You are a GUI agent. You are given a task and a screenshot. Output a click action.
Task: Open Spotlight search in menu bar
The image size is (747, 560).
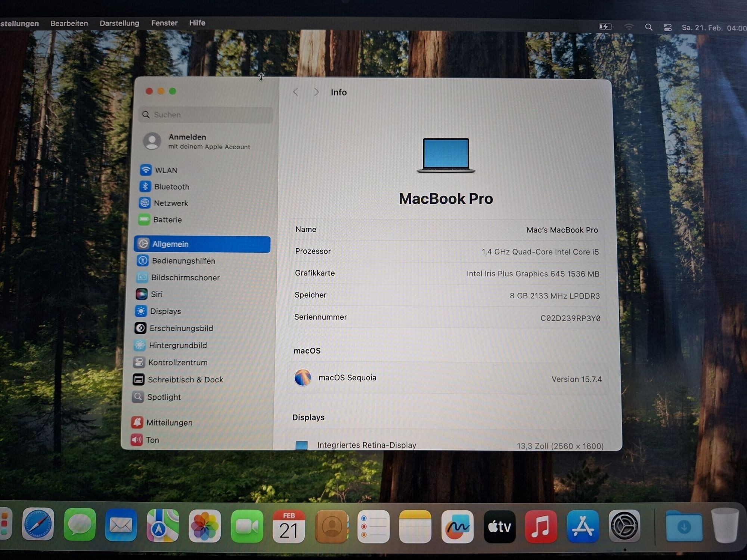(x=648, y=27)
